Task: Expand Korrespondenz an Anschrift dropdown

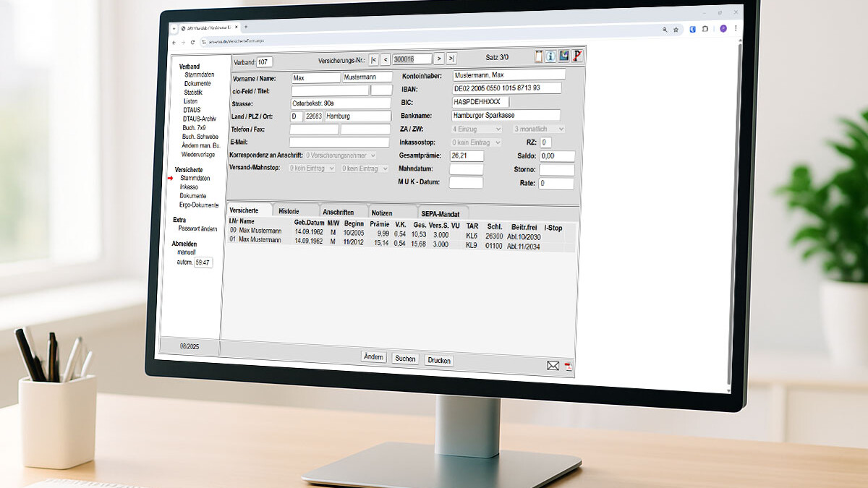Action: [340, 155]
